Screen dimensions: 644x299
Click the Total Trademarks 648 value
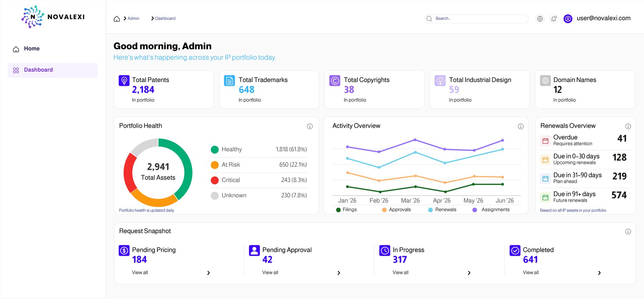[x=247, y=90]
